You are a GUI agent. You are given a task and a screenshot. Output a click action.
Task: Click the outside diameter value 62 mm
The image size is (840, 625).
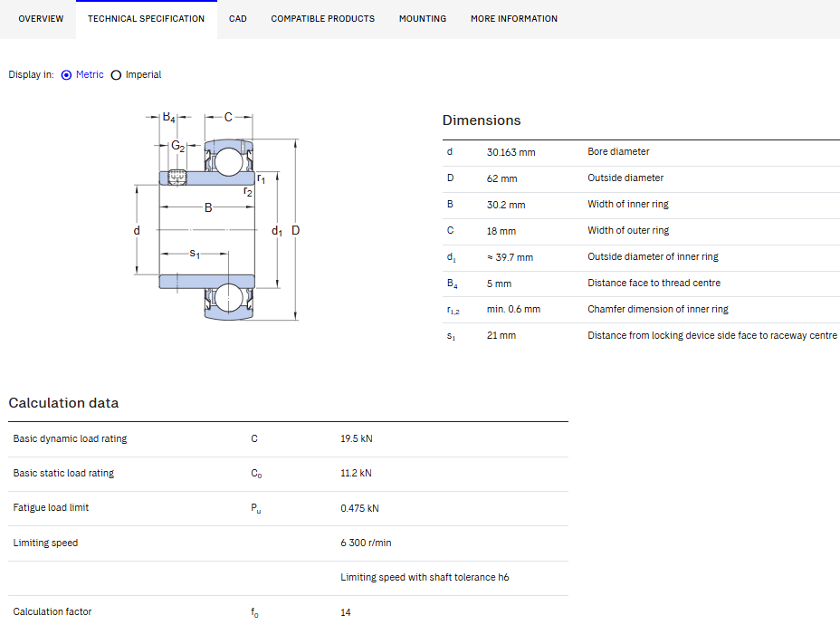pos(501,178)
